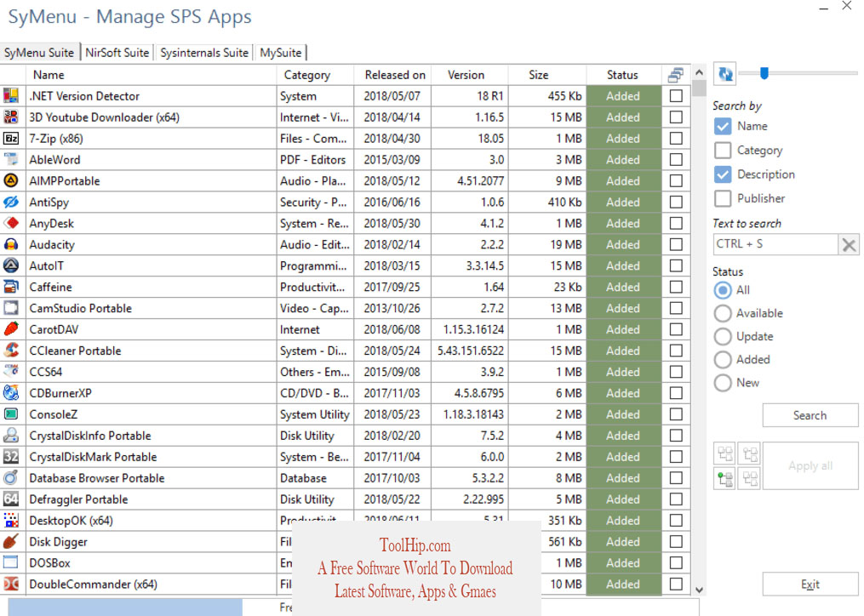
Task: Click the slider handle next to refresh icon
Action: click(764, 72)
